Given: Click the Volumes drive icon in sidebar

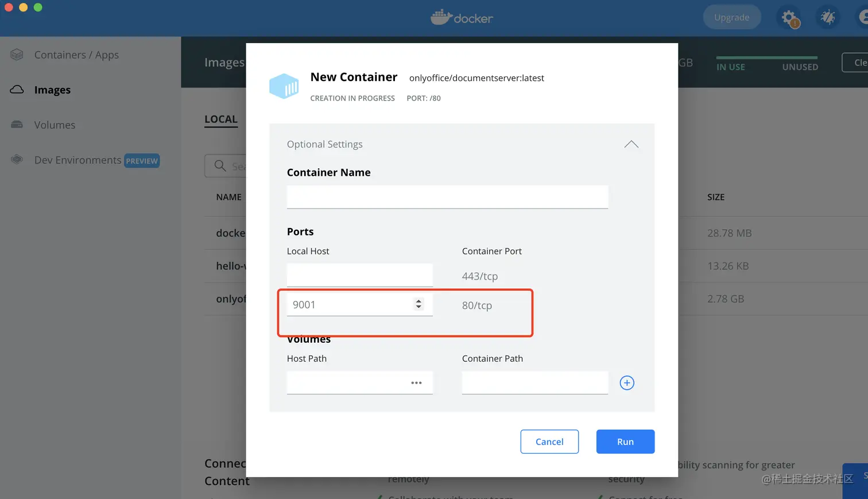Looking at the screenshot, I should coord(17,125).
